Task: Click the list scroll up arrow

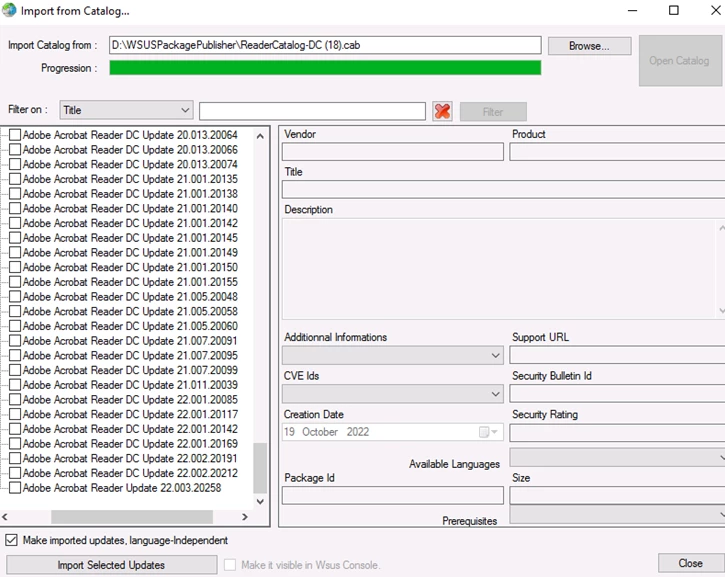Action: pos(260,136)
